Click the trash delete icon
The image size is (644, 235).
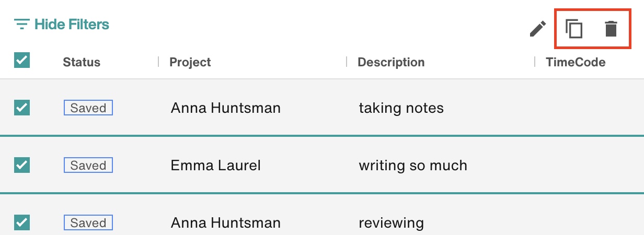point(611,29)
